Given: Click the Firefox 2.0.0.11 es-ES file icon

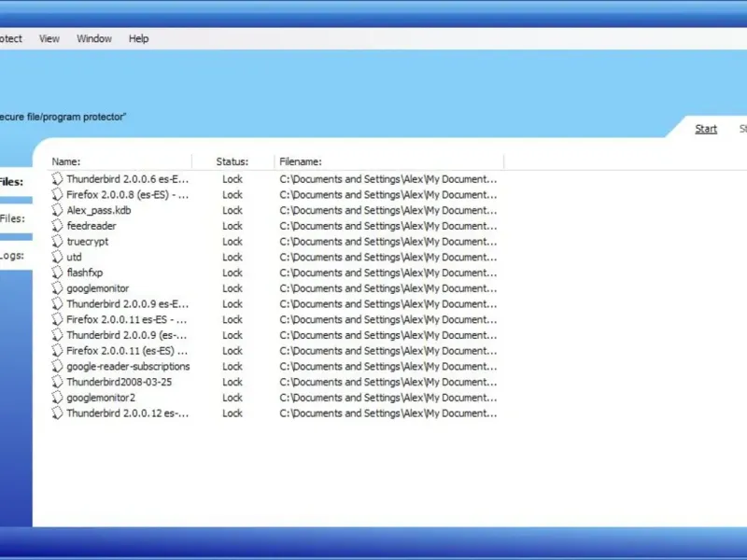Looking at the screenshot, I should 57,319.
